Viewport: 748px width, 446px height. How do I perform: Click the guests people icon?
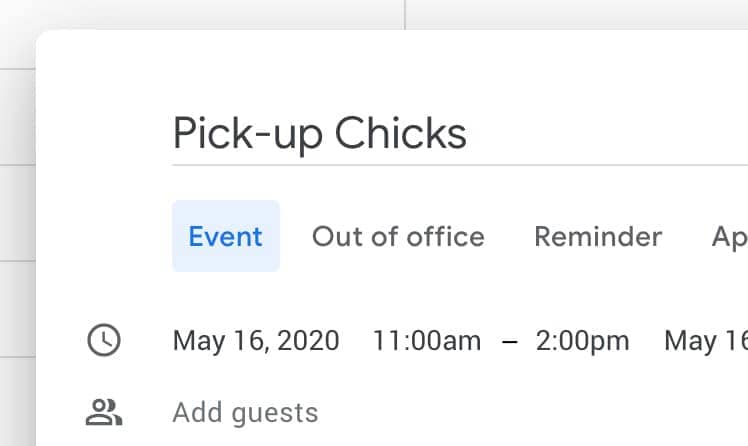point(104,412)
